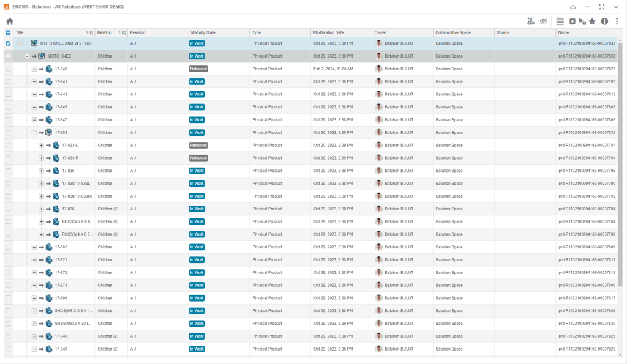
Task: Open the information icon panel
Action: [x=604, y=21]
